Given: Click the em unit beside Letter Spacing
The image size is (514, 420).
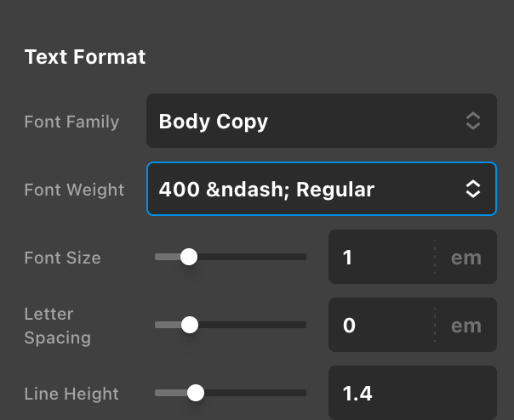Looking at the screenshot, I should 465,325.
